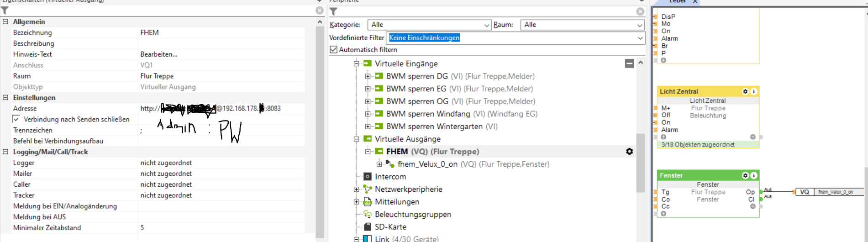Collapse the FHEM tree node
868x242 pixels.
368,152
